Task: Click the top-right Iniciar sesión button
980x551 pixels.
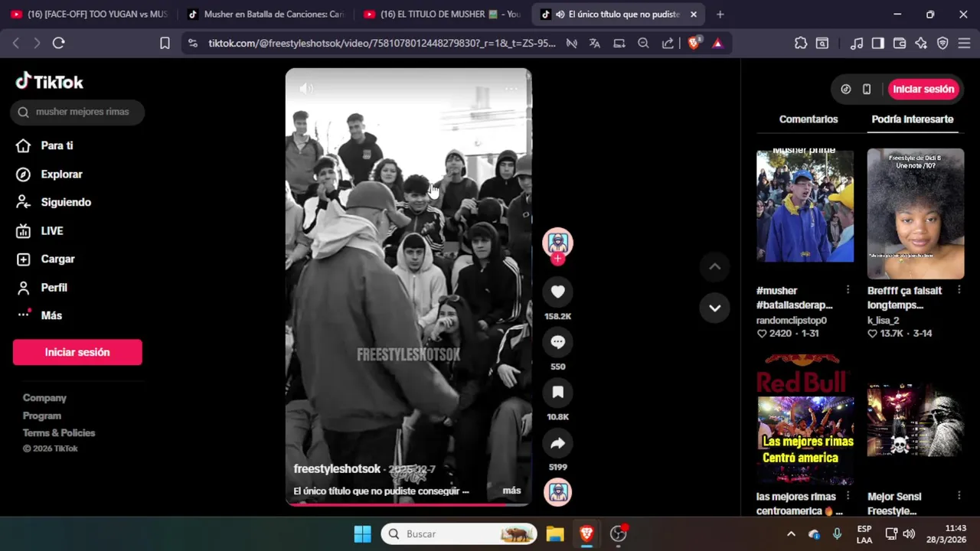Action: pyautogui.click(x=923, y=89)
